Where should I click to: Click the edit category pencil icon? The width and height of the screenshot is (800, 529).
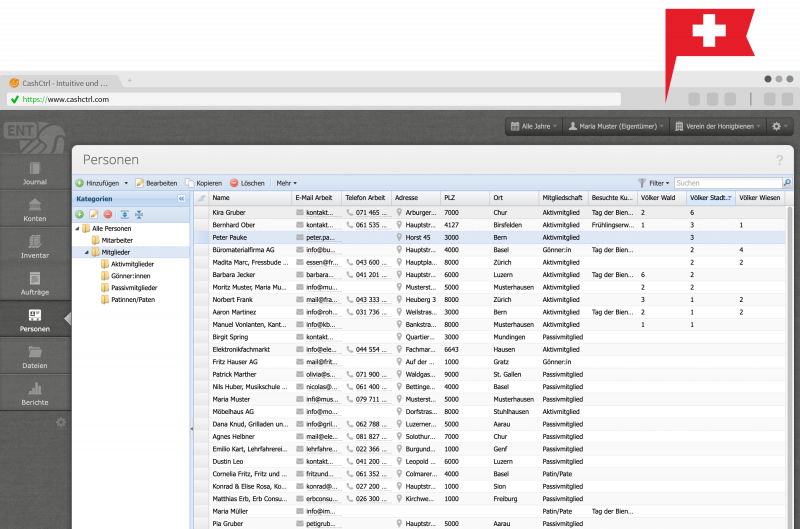pos(94,214)
